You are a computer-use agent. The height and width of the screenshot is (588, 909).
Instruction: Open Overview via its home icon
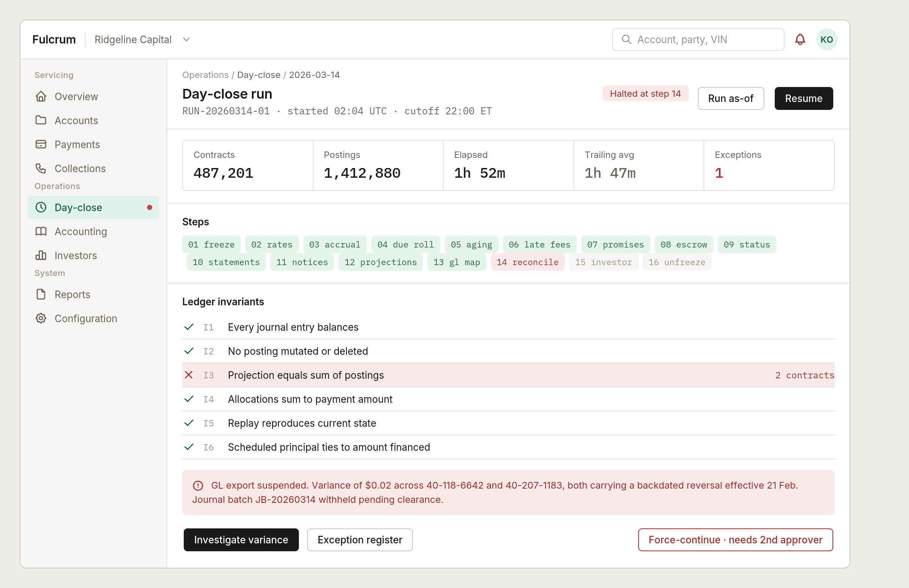[x=41, y=97]
